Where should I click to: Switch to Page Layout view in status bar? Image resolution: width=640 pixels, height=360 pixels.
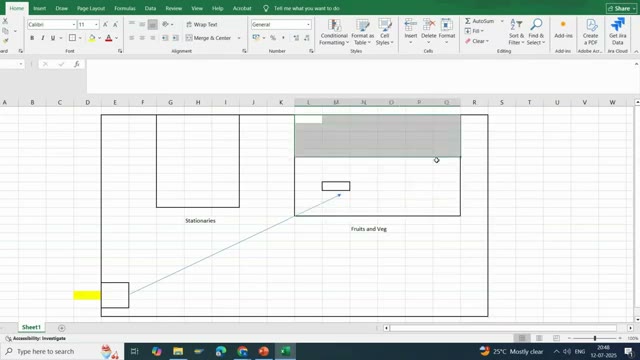[x=539, y=338]
